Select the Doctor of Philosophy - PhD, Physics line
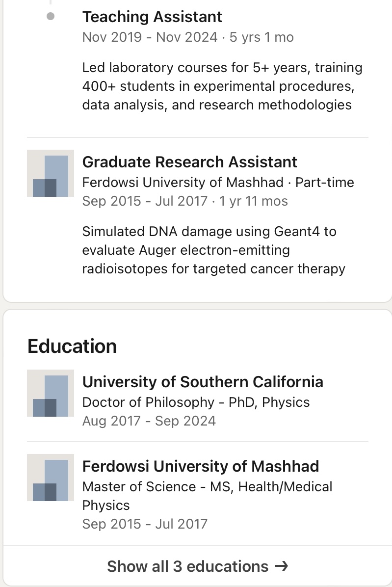The width and height of the screenshot is (392, 587). 196,402
